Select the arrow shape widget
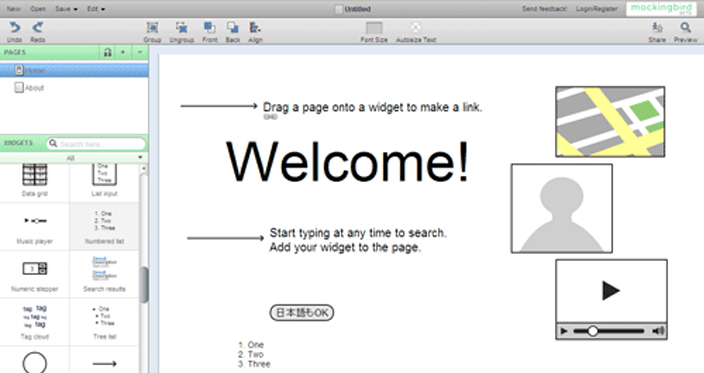This screenshot has width=704, height=373. tap(104, 364)
